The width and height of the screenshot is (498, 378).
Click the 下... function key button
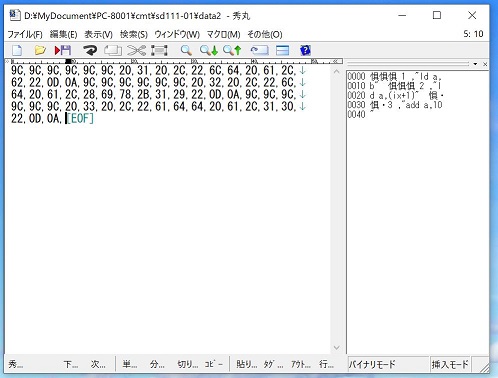pos(71,364)
